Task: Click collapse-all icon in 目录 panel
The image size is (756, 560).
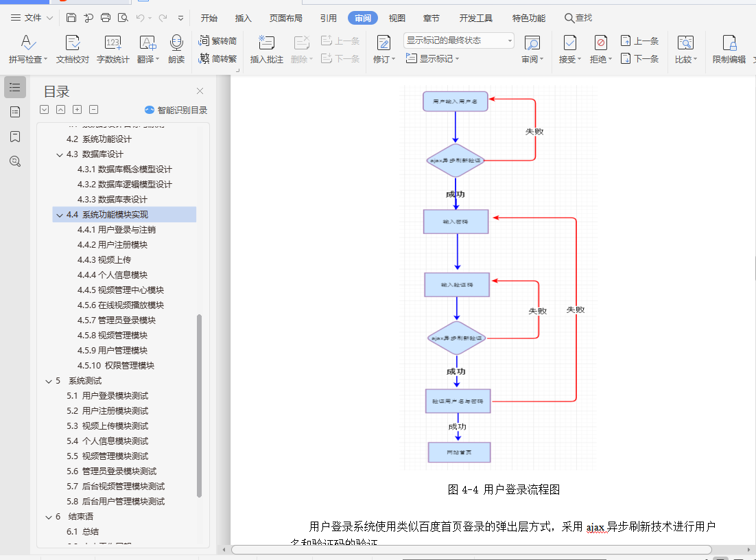Action: [61, 110]
